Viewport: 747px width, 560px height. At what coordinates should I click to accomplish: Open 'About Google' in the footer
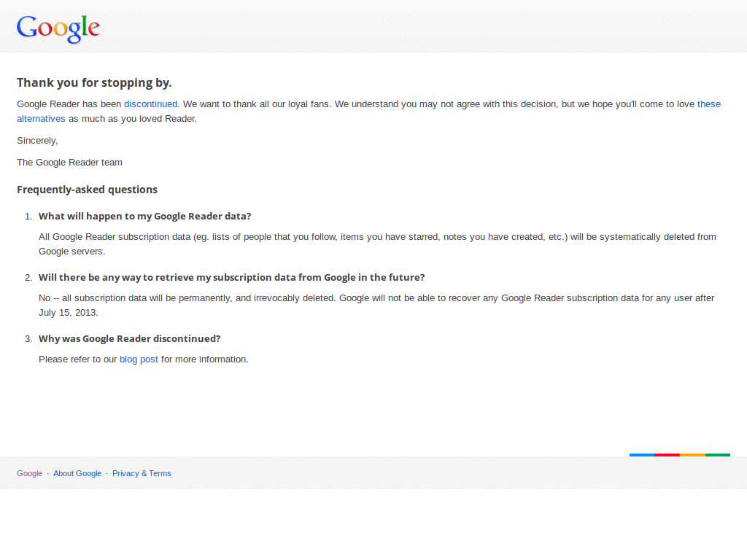[77, 473]
